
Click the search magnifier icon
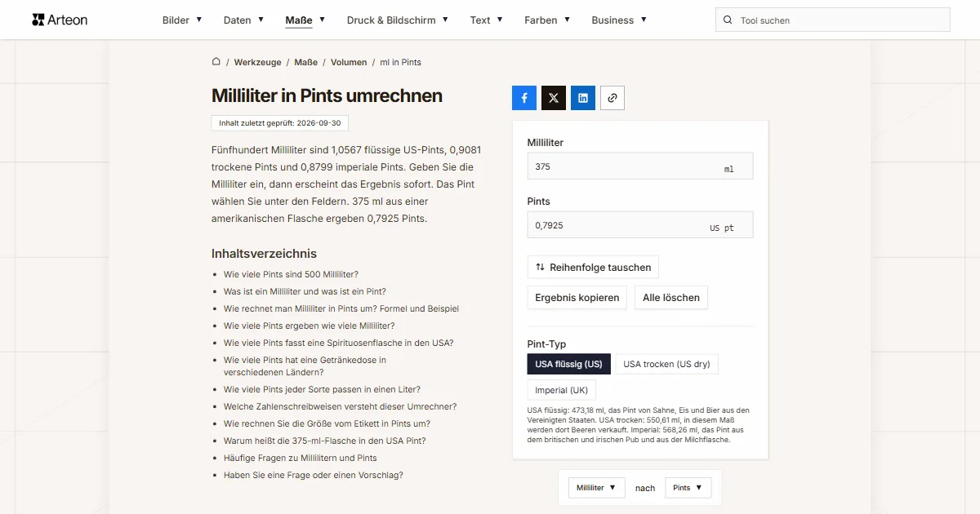728,20
